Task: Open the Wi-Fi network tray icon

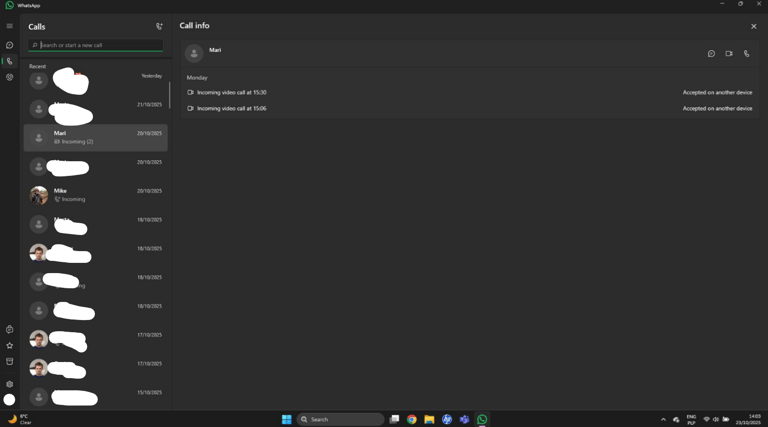Action: click(706, 420)
